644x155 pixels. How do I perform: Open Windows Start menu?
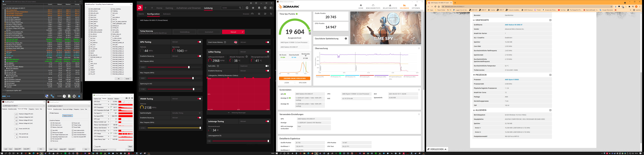[2, 153]
